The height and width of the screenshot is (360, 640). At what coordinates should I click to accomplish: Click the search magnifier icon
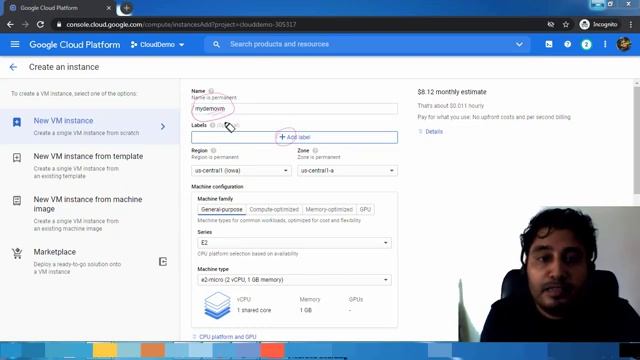pyautogui.click(x=216, y=44)
